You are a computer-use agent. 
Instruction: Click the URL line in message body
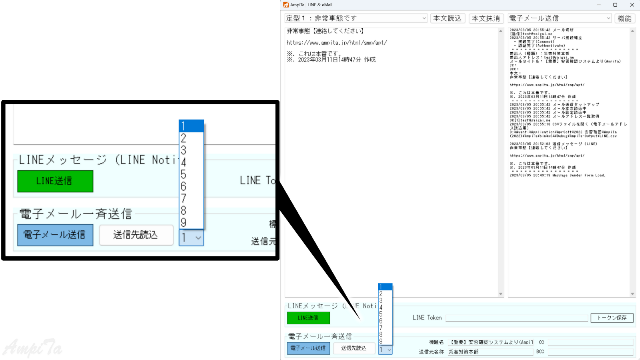click(337, 42)
